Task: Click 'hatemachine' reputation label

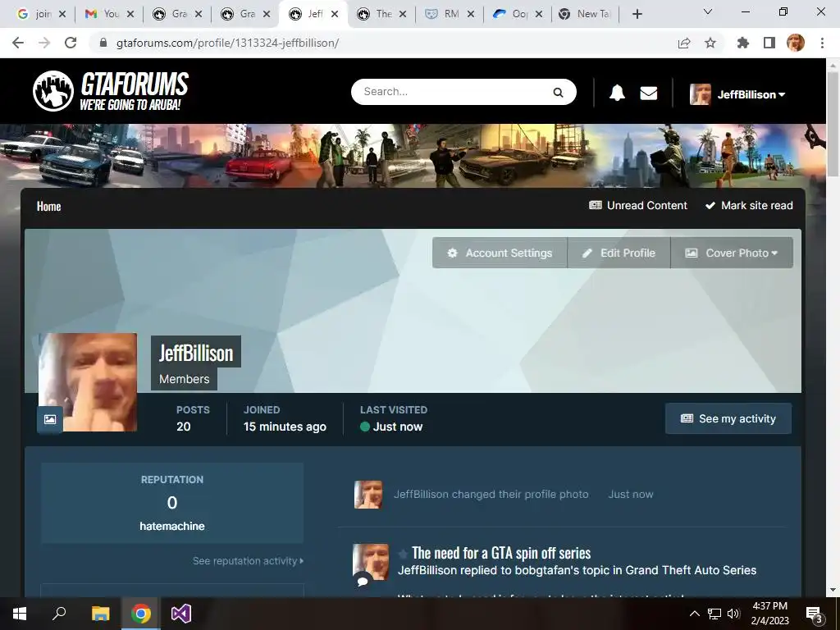Action: click(172, 526)
